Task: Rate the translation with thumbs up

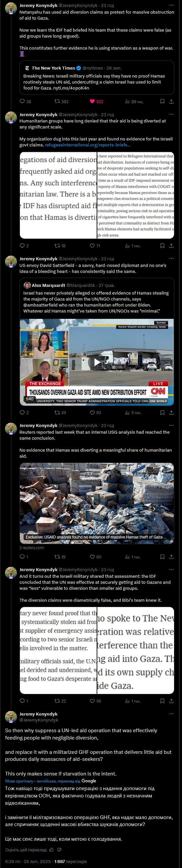Action: (51, 849)
